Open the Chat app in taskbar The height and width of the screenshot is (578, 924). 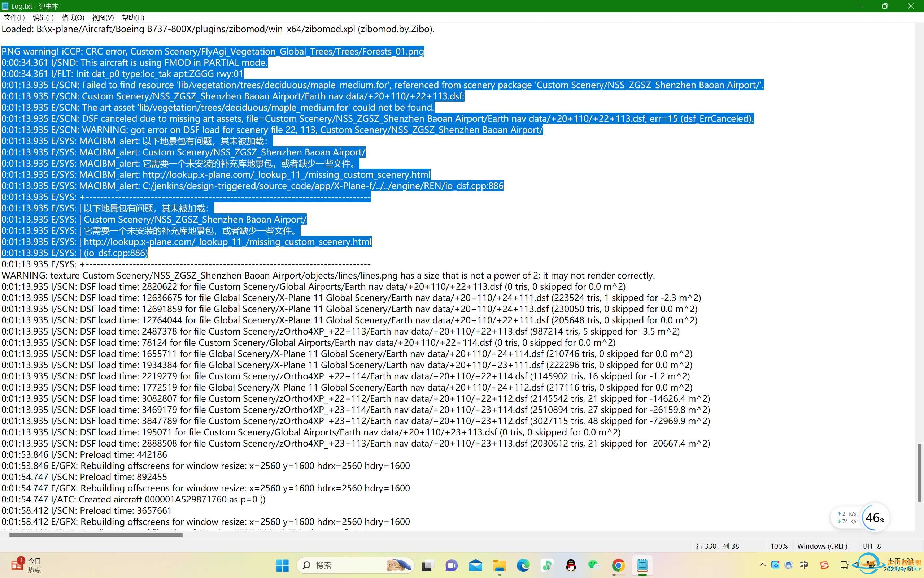click(451, 565)
